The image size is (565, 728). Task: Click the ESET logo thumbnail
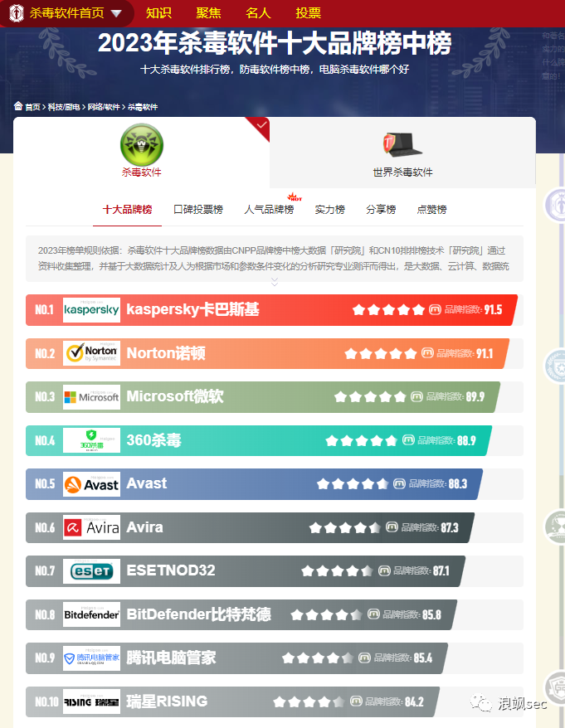coord(91,571)
